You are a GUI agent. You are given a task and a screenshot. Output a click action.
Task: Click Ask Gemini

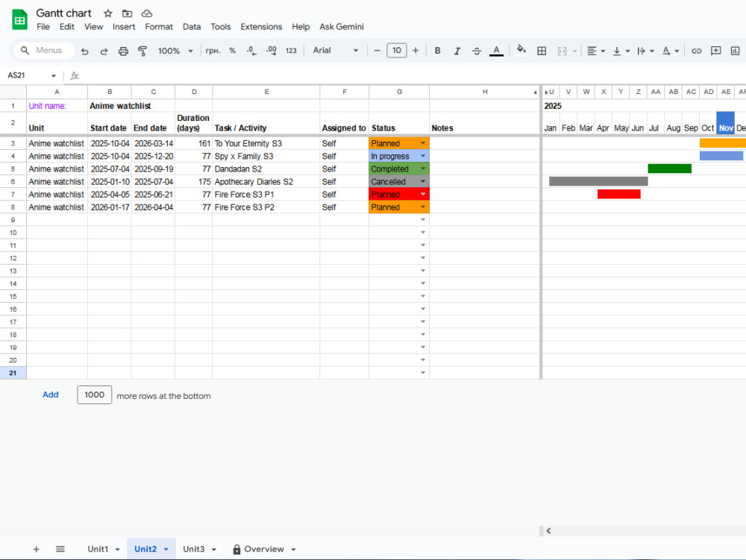[x=342, y=27]
